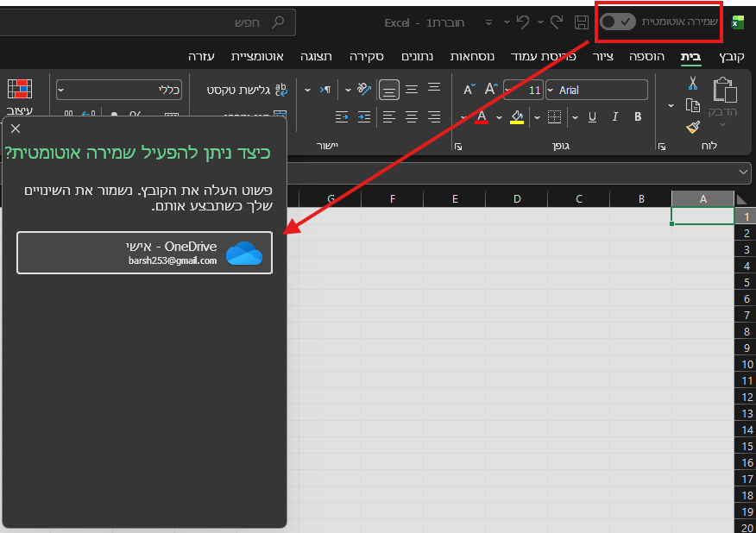Viewport: 756px width, 533px height.
Task: Redo the last action
Action: [x=557, y=22]
